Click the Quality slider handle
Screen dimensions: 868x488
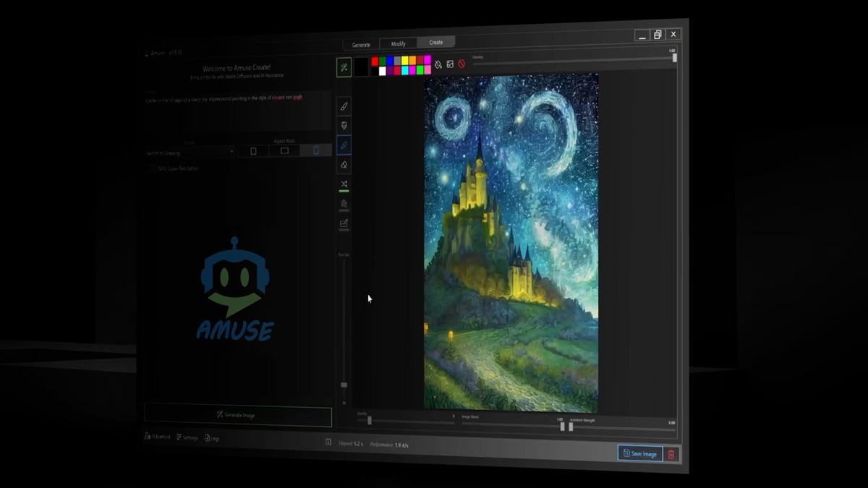pyautogui.click(x=369, y=420)
